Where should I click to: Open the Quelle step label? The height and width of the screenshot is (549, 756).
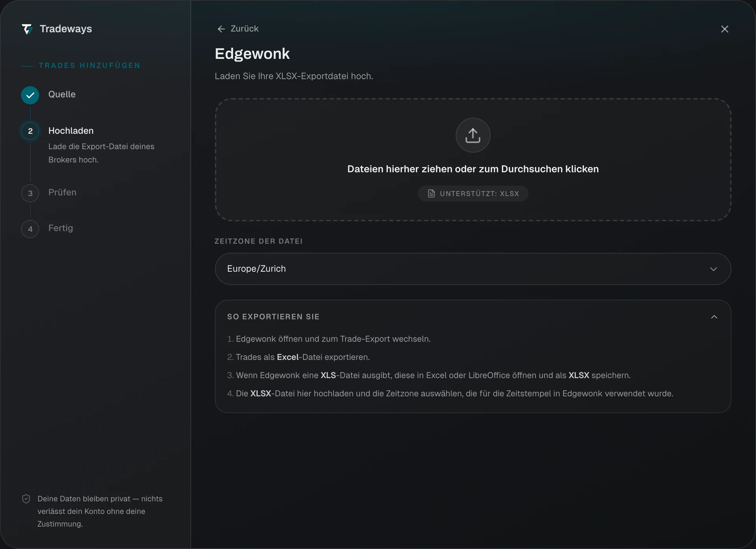pos(62,94)
